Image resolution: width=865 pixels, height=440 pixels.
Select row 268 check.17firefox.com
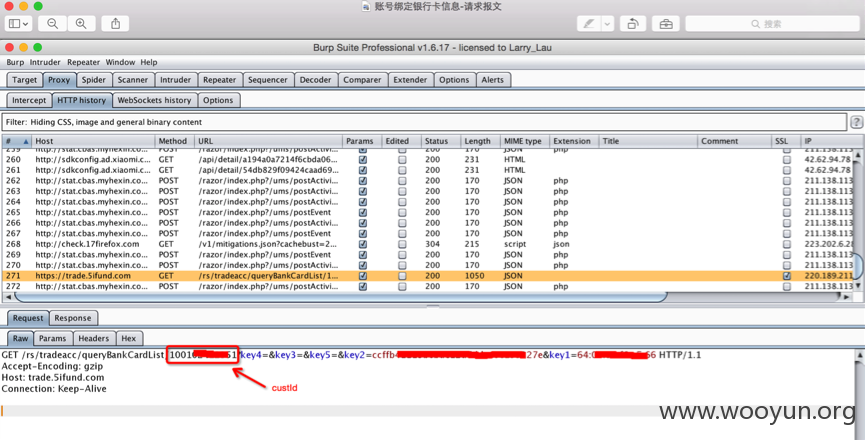pyautogui.click(x=428, y=244)
